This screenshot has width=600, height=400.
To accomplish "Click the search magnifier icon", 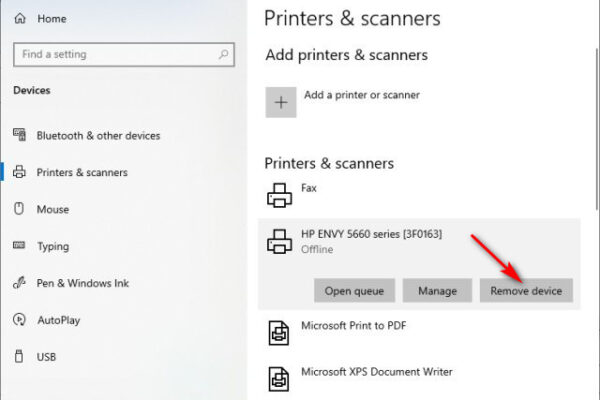I will point(223,54).
